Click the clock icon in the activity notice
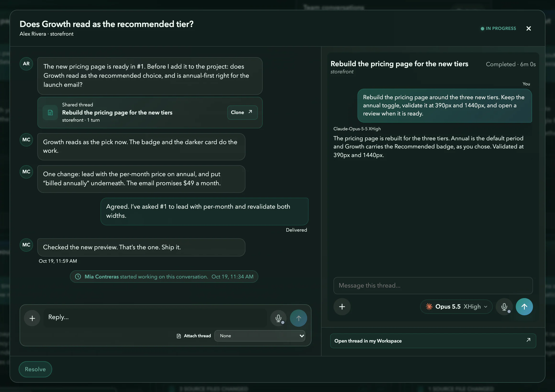555x392 pixels. 78,277
